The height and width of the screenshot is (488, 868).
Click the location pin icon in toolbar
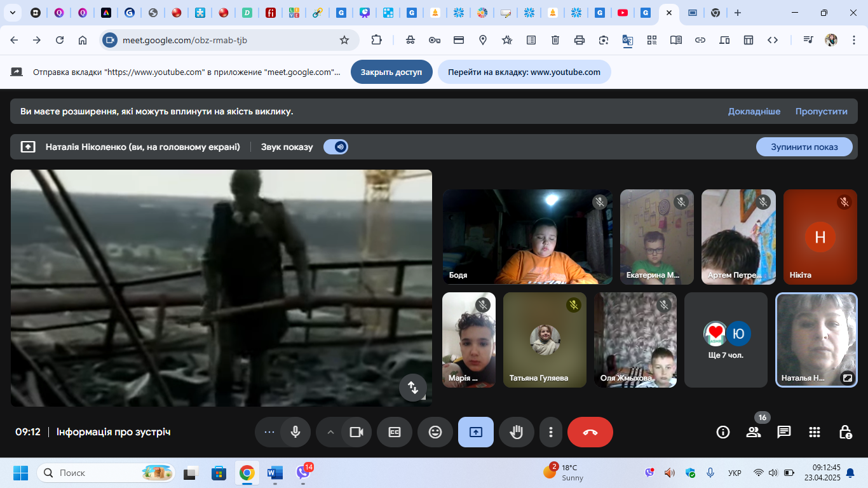click(x=483, y=40)
